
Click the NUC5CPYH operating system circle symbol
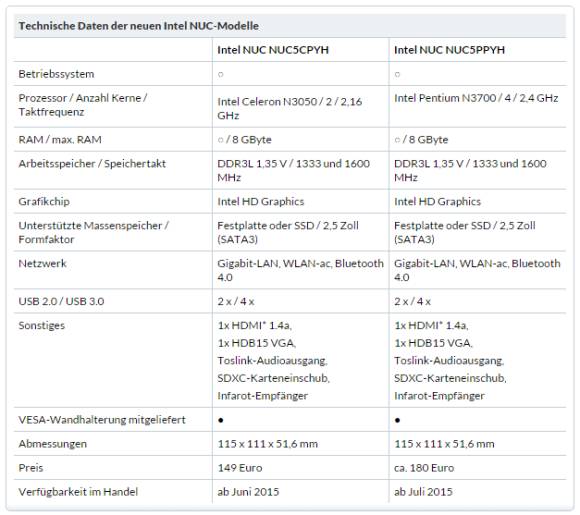pos(220,74)
